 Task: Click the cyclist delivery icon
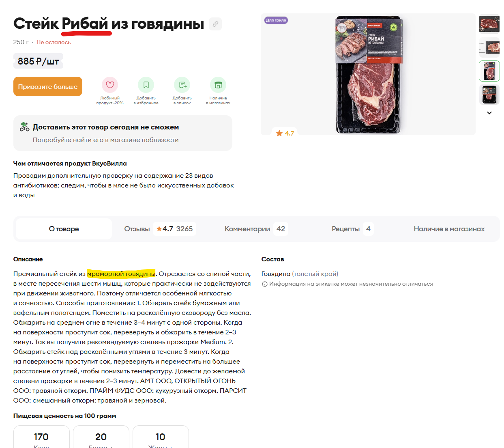(25, 127)
